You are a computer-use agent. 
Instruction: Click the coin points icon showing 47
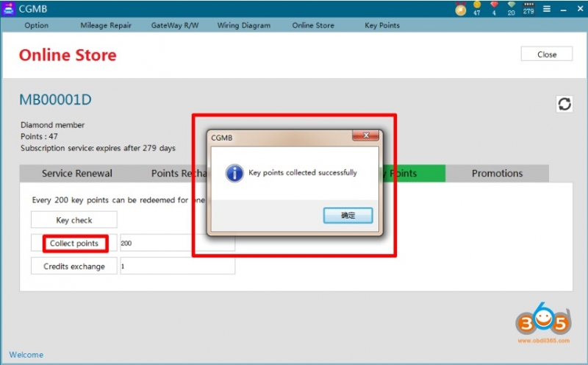coord(476,8)
